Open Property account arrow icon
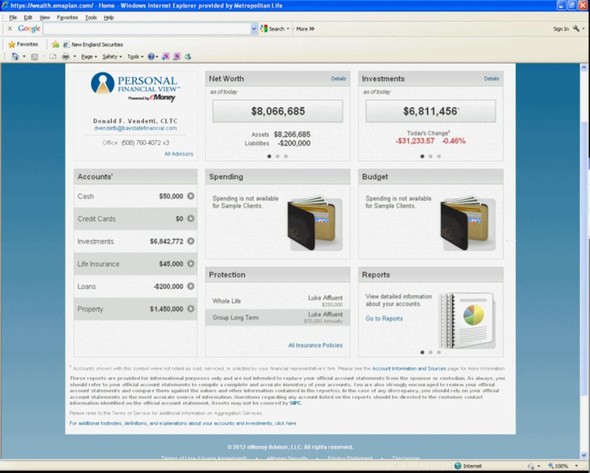590x473 pixels. [x=191, y=309]
